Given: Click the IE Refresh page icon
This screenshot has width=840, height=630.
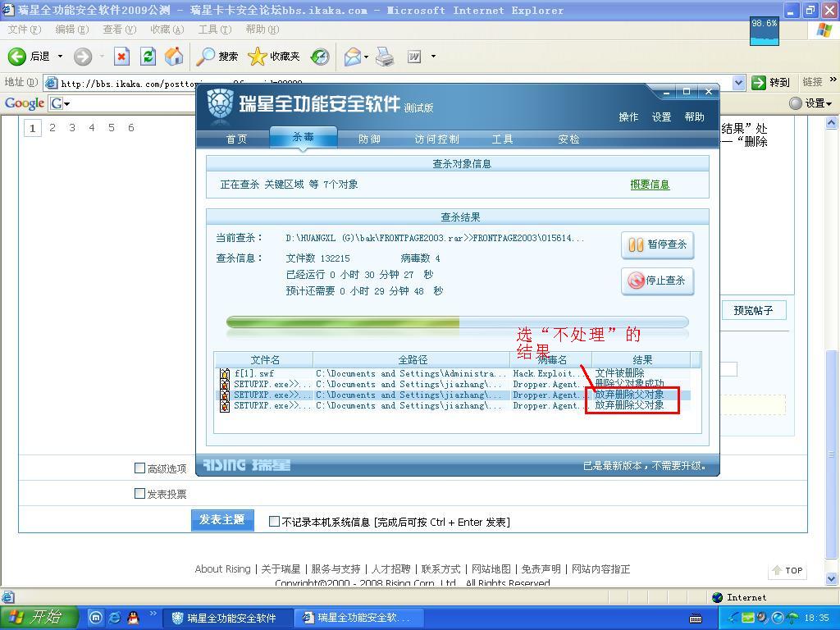Looking at the screenshot, I should pyautogui.click(x=148, y=57).
